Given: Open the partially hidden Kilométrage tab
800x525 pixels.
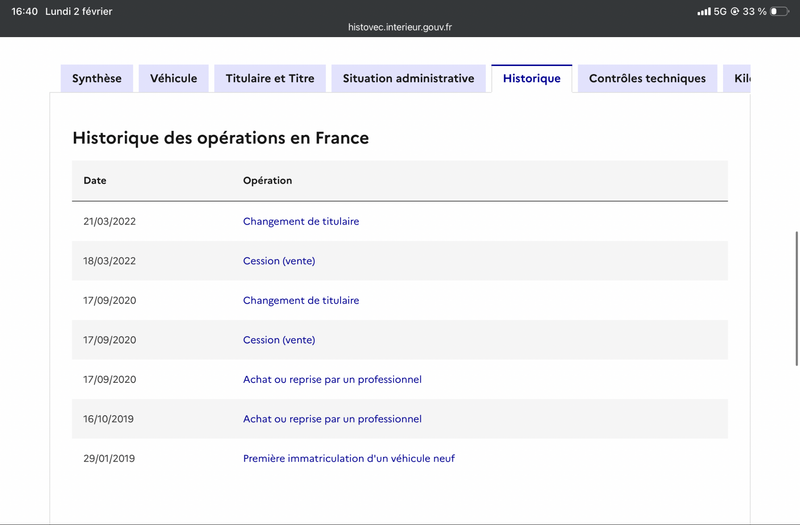Looking at the screenshot, I should (737, 79).
